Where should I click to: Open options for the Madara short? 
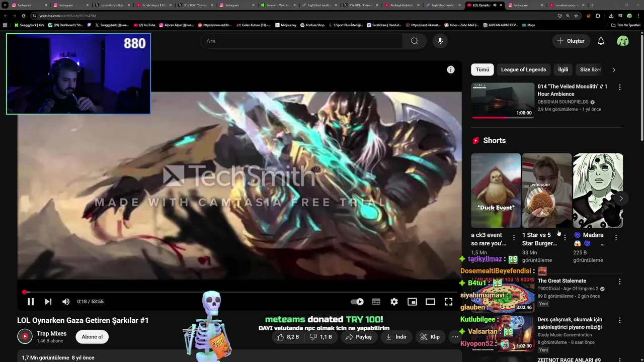click(616, 237)
